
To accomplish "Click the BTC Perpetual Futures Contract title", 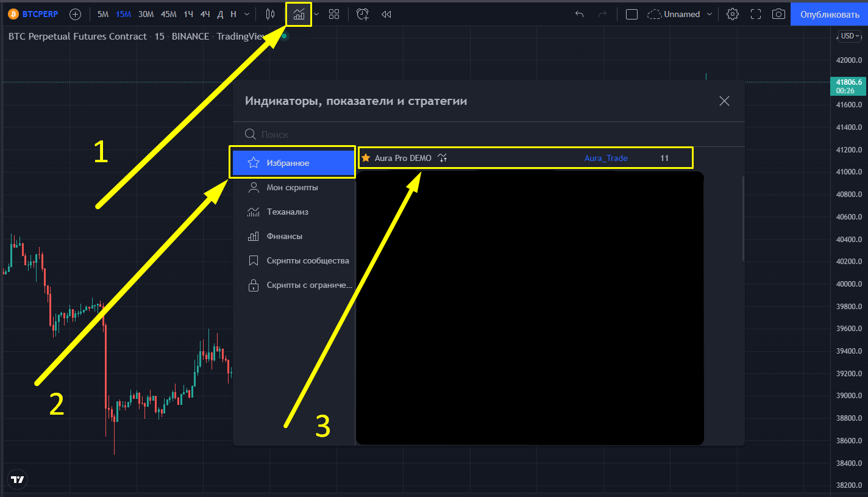I will tap(77, 37).
